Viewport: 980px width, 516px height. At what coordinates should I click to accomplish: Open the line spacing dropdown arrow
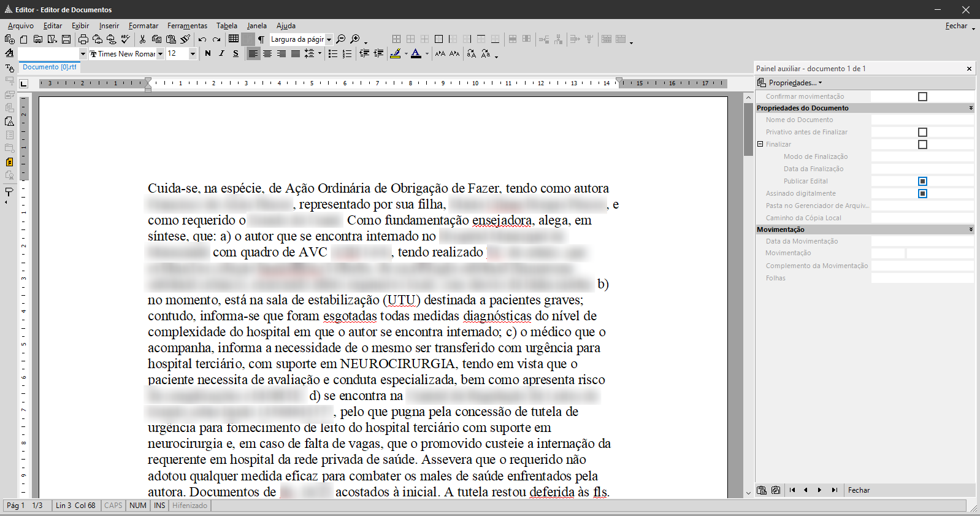click(320, 53)
